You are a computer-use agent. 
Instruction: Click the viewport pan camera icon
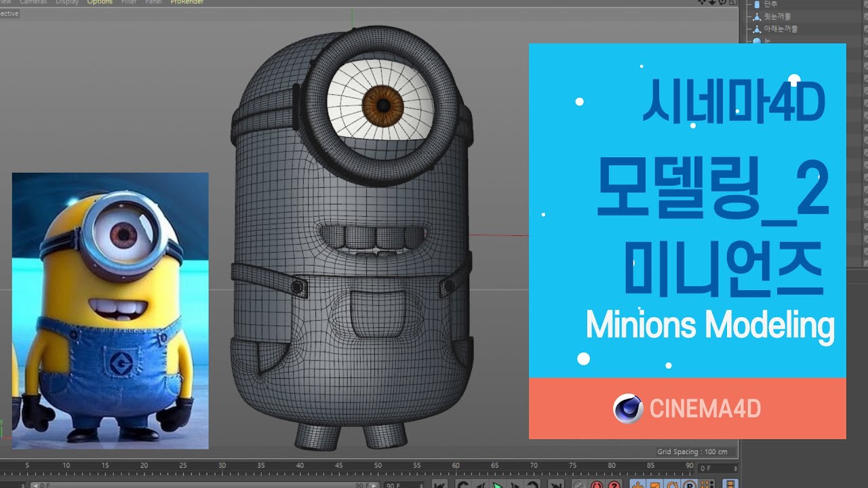(701, 2)
